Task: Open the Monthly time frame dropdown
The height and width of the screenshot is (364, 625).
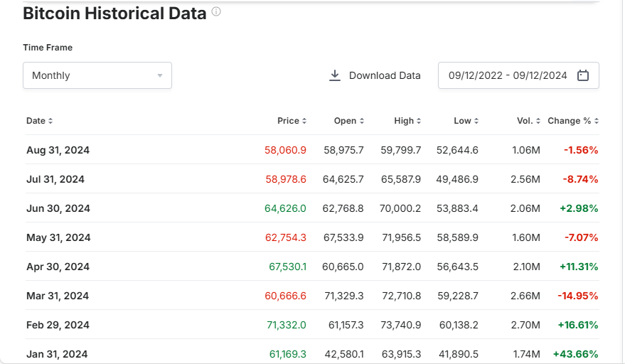Action: tap(97, 75)
